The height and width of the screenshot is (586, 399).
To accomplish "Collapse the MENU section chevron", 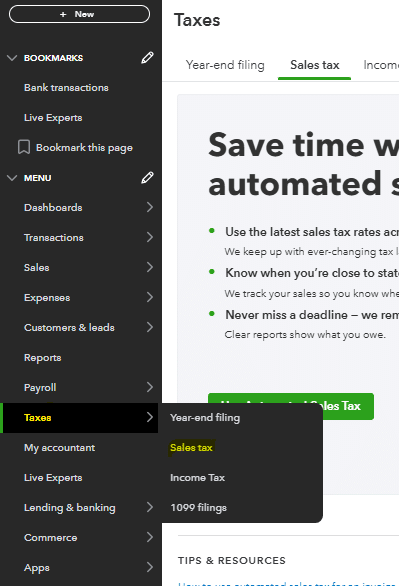I will click(12, 178).
